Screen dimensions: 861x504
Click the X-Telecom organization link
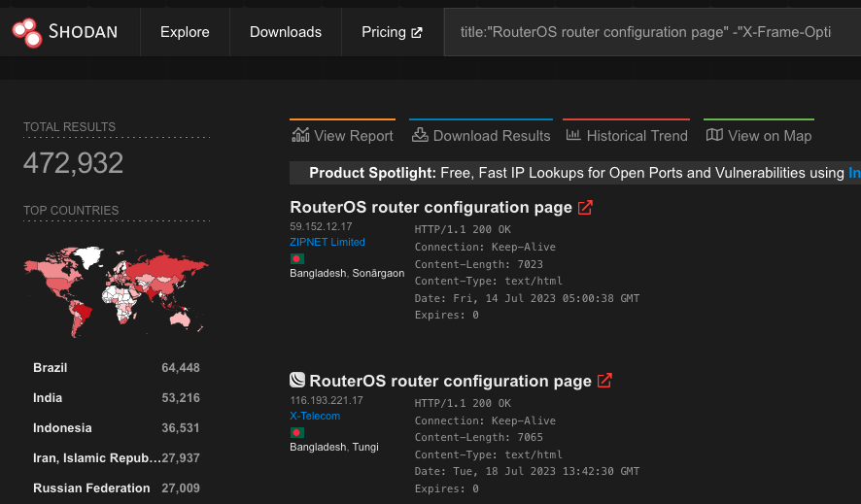(315, 416)
